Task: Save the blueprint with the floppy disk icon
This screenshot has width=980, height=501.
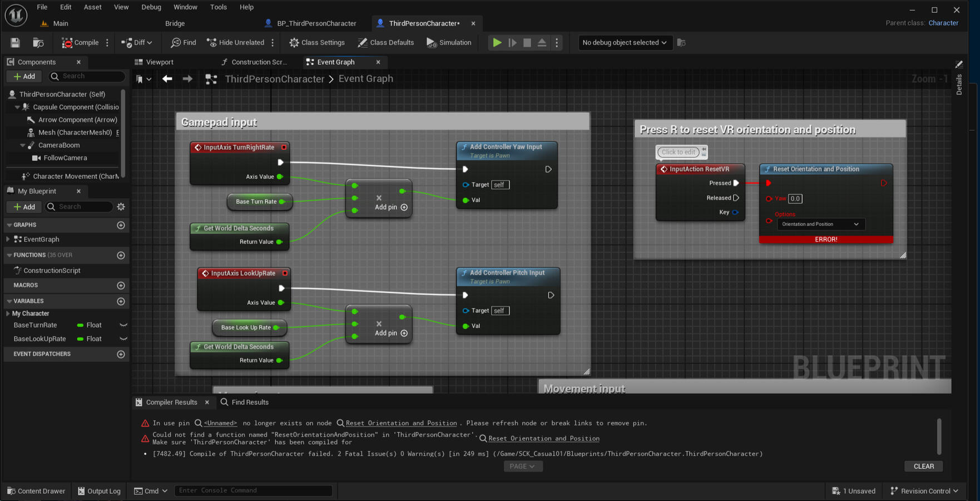Action: [15, 43]
